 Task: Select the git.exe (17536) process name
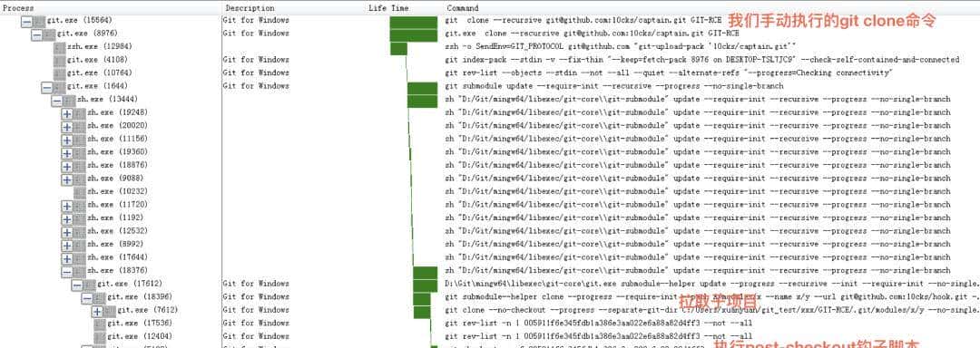(x=140, y=324)
